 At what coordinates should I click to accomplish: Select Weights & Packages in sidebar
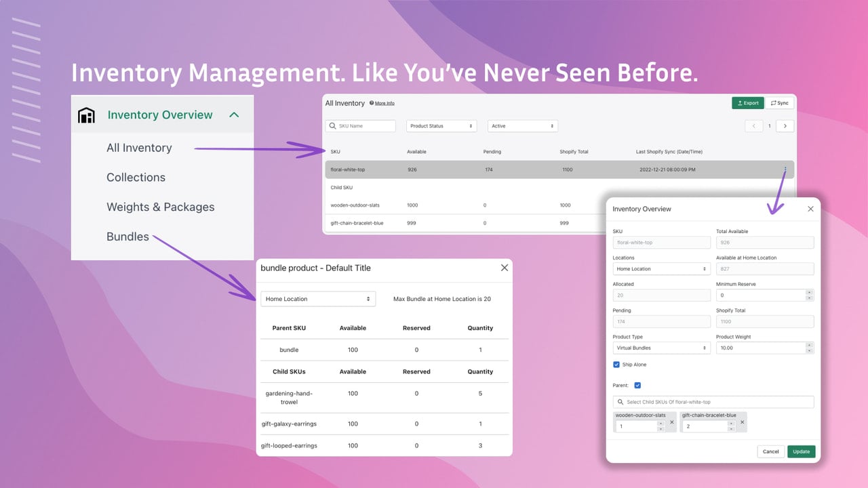pos(160,207)
